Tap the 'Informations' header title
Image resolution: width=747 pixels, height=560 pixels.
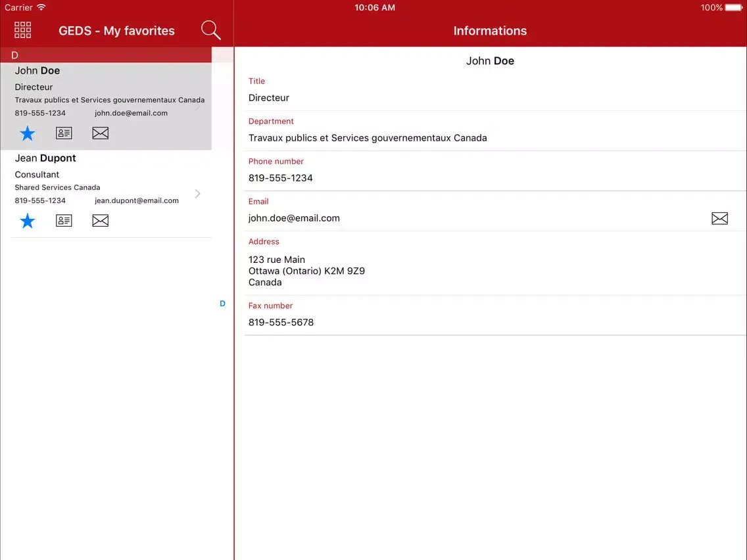point(491,30)
